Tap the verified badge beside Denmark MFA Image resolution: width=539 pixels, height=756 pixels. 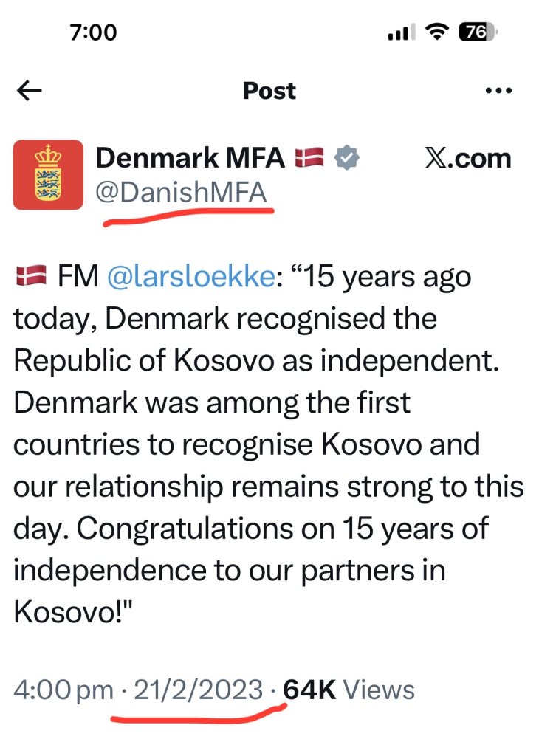tap(348, 157)
